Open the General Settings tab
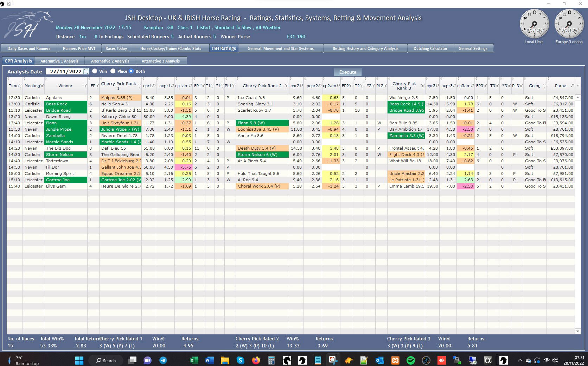 (473, 48)
